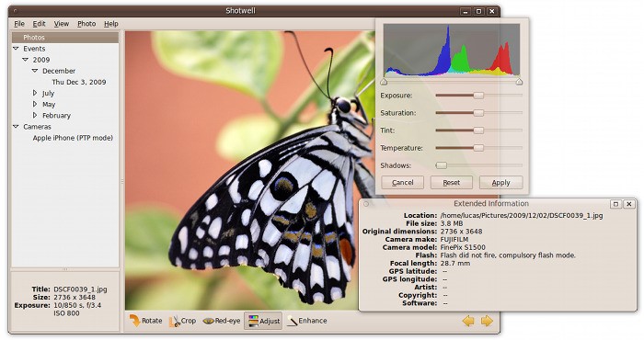Collapse the Events tree node
The width and height of the screenshot is (644, 340).
[16, 49]
